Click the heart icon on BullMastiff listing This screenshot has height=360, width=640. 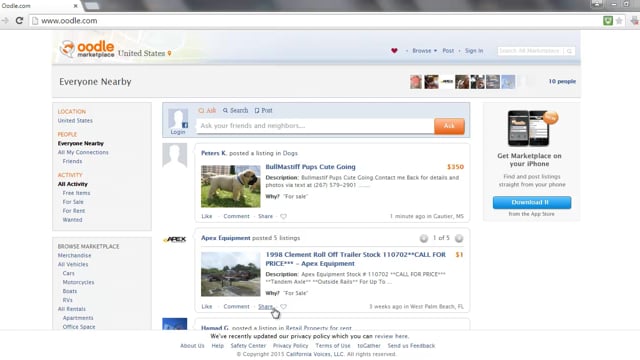pyautogui.click(x=283, y=216)
